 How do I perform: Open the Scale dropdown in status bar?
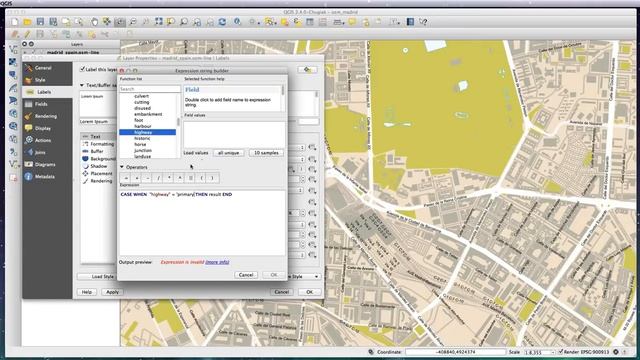553,352
